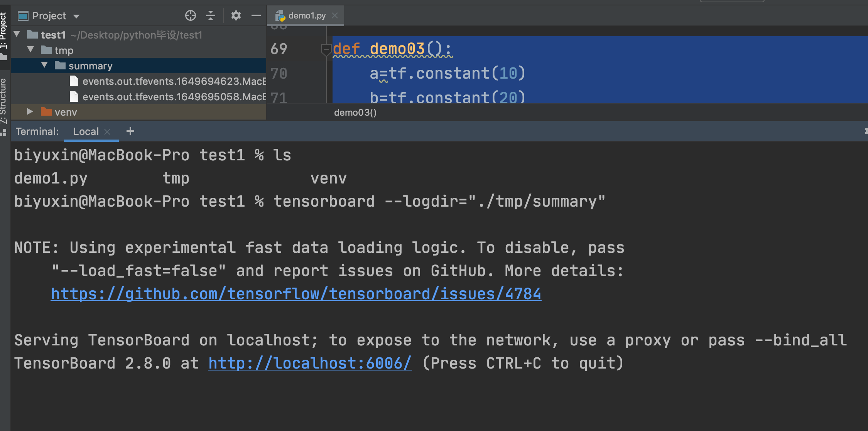Screen dimensions: 868x431
Task: Click the demo03() breadcrumb
Action: tap(355, 113)
